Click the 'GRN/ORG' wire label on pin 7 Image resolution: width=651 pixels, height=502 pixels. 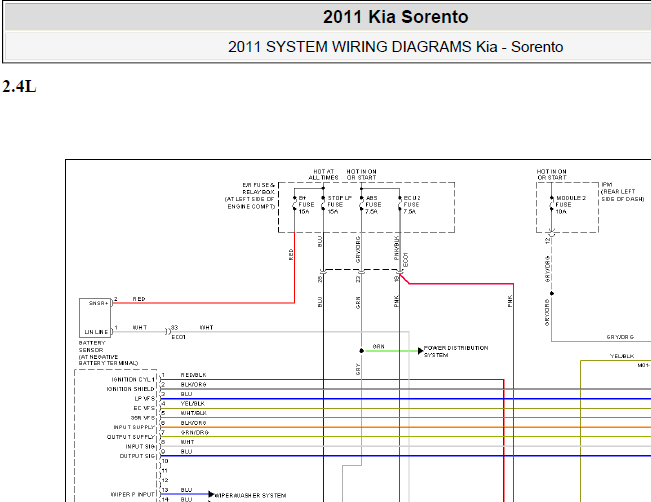pyautogui.click(x=194, y=432)
